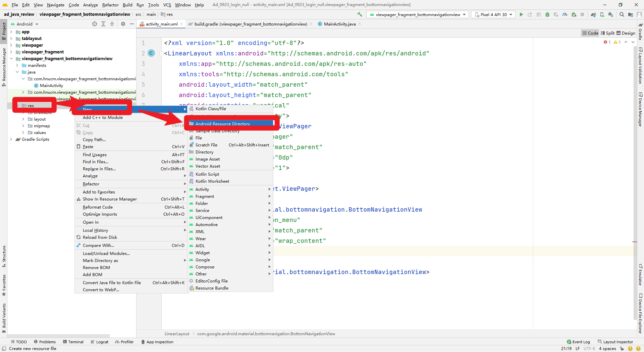Open the Profiler tool window
Screen dimensions: 644x352
pos(124,342)
